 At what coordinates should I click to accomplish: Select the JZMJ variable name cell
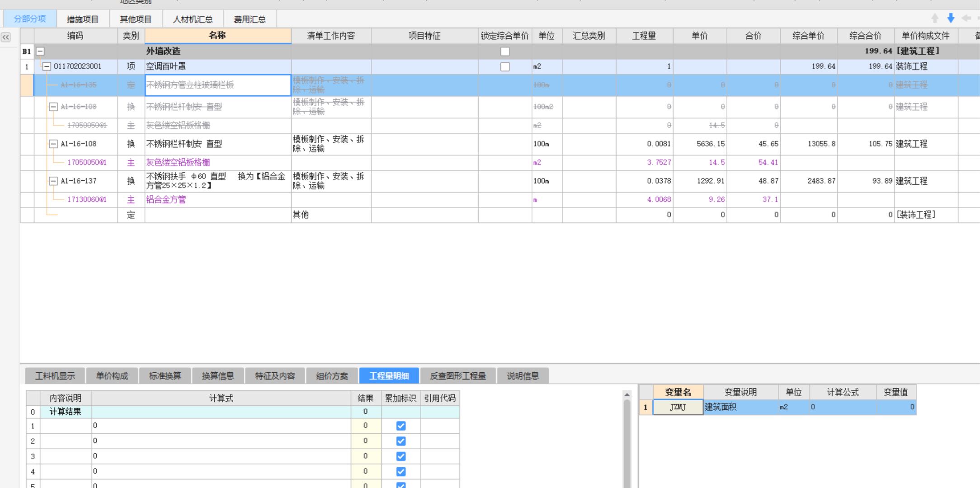pyautogui.click(x=678, y=407)
